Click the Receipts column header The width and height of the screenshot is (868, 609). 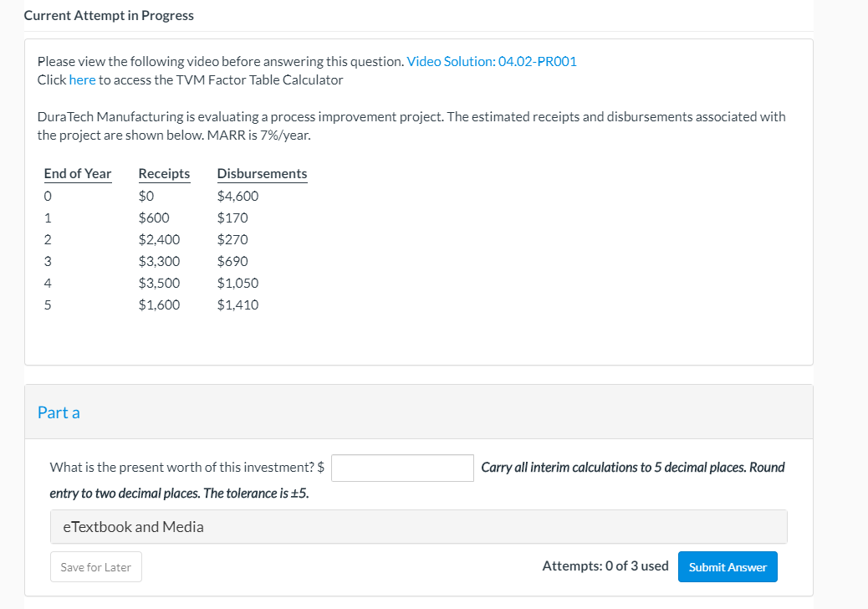click(164, 173)
